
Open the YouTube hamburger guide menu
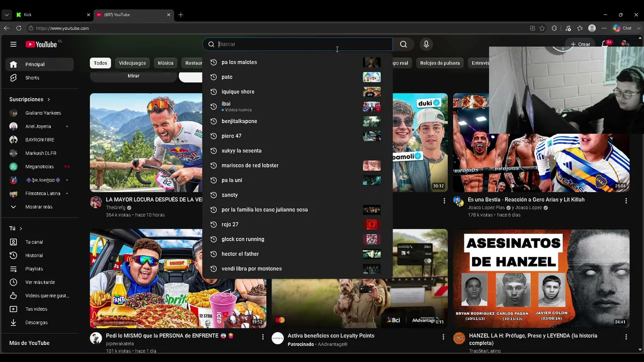[14, 44]
